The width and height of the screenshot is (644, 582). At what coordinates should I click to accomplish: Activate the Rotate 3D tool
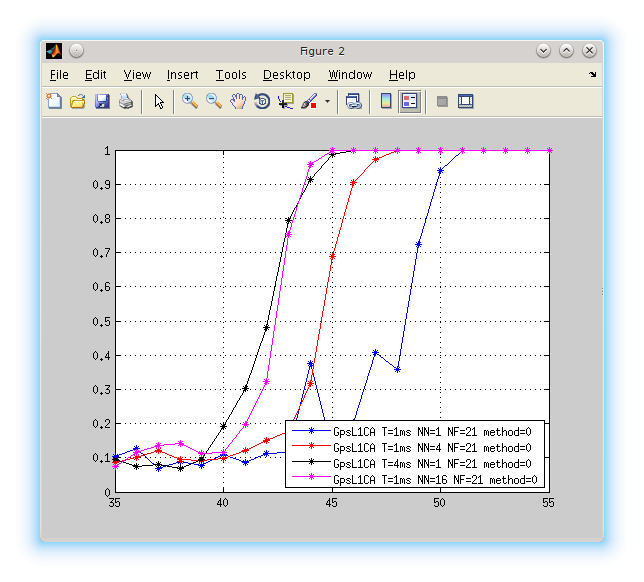(262, 101)
